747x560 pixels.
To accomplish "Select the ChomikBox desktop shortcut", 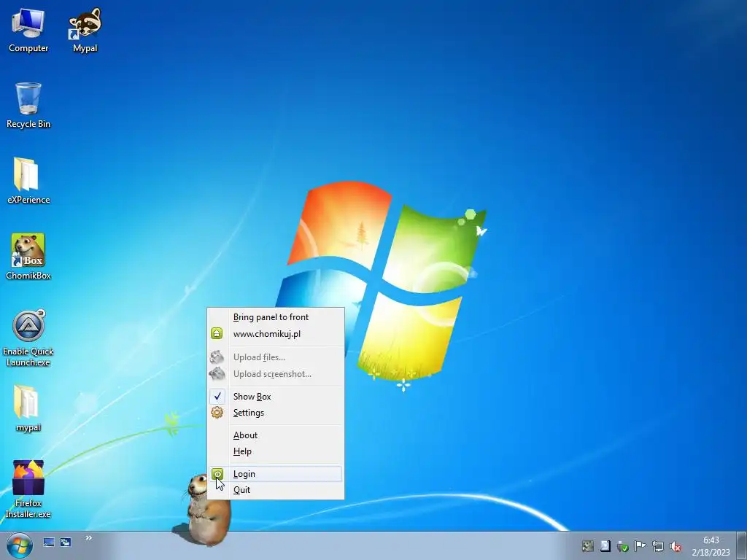I will tap(28, 257).
